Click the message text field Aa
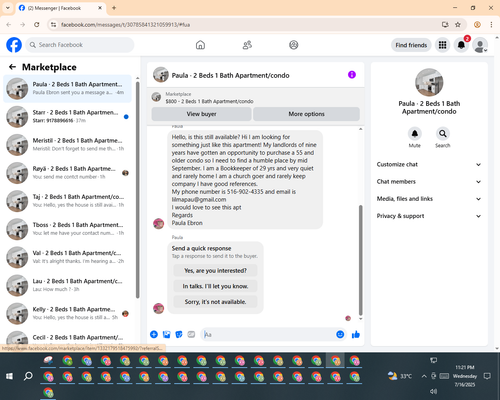 [268, 334]
